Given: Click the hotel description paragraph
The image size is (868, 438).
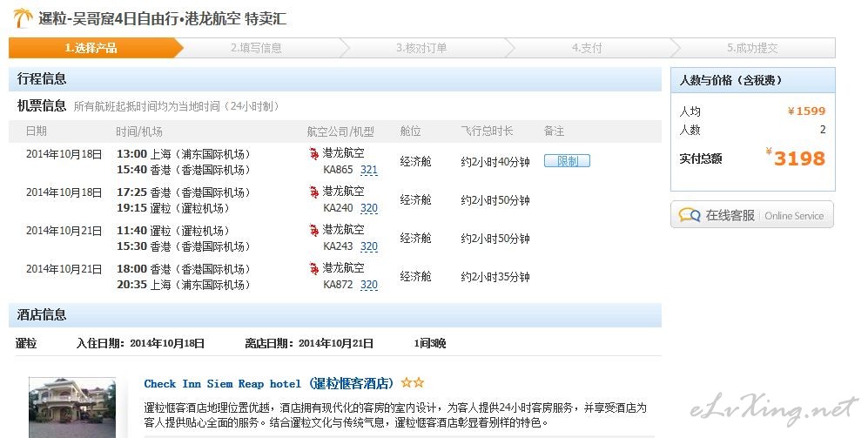Looking at the screenshot, I should pyautogui.click(x=395, y=414).
